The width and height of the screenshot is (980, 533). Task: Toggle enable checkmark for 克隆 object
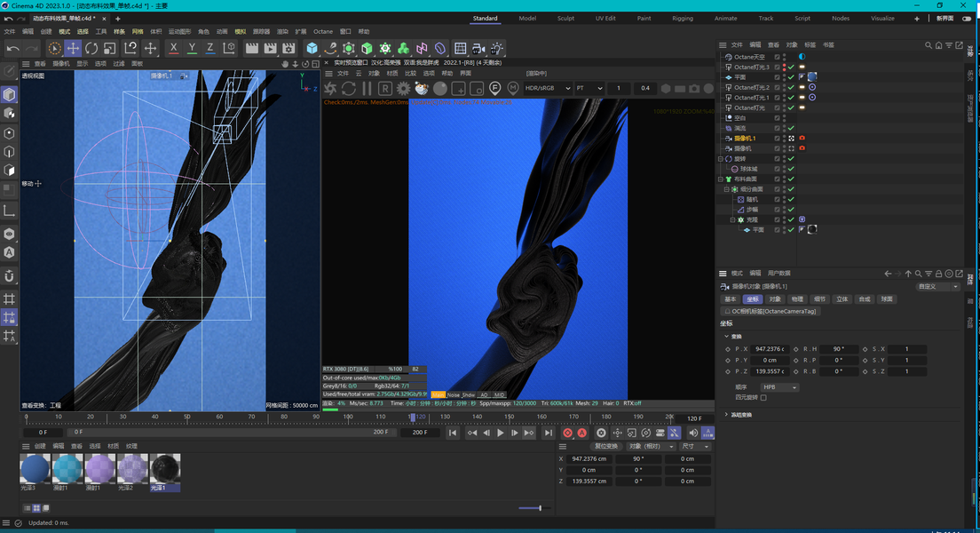791,219
